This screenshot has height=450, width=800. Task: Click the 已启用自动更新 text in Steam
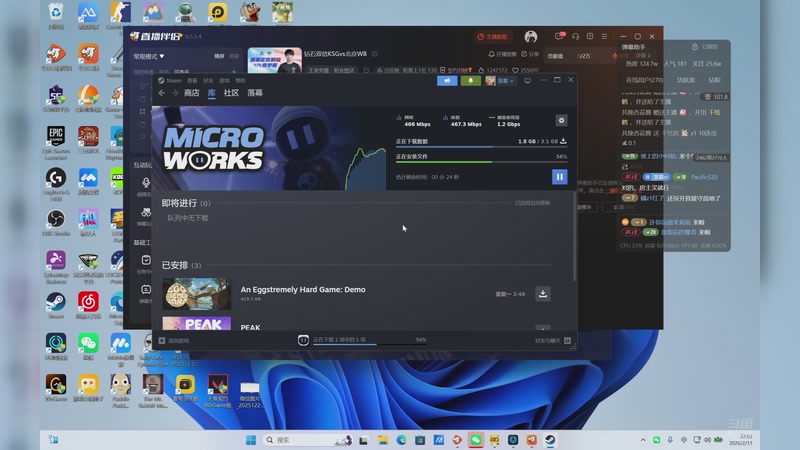532,203
